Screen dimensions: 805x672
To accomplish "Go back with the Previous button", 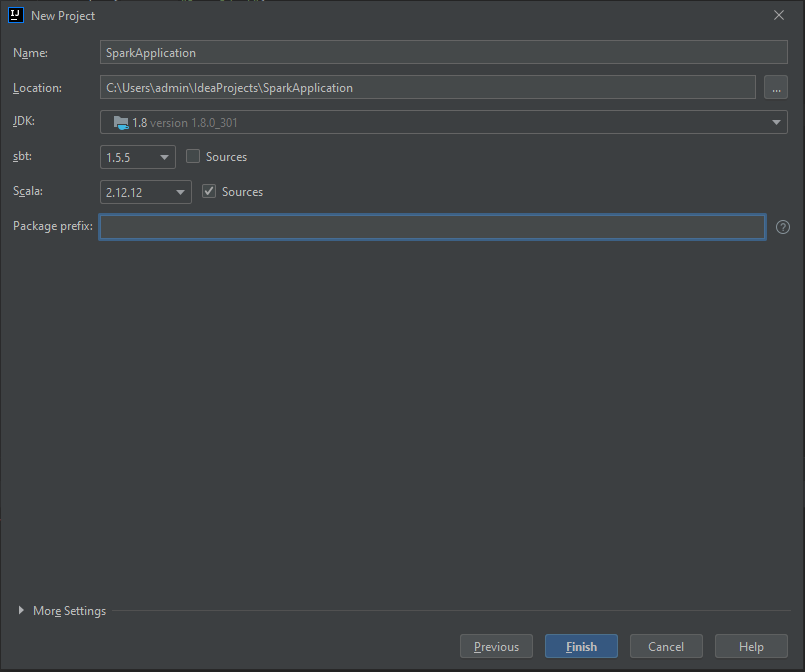I will [x=496, y=647].
